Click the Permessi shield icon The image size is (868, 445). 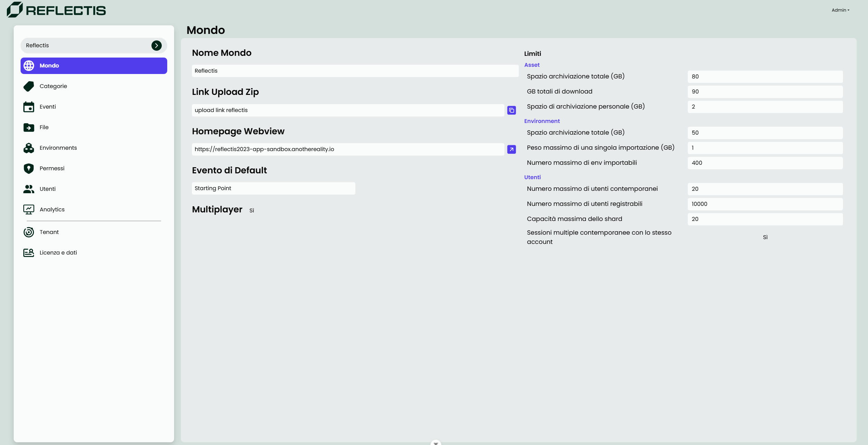29,169
